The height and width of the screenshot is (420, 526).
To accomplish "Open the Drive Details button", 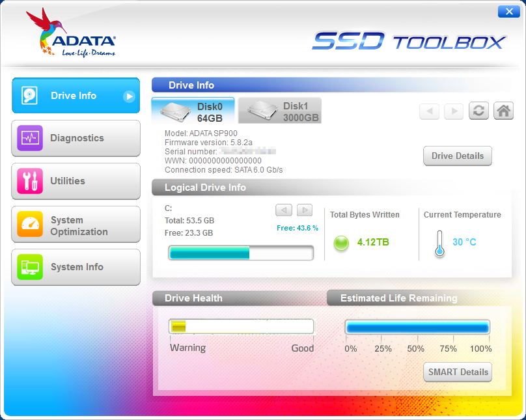I will tap(458, 156).
